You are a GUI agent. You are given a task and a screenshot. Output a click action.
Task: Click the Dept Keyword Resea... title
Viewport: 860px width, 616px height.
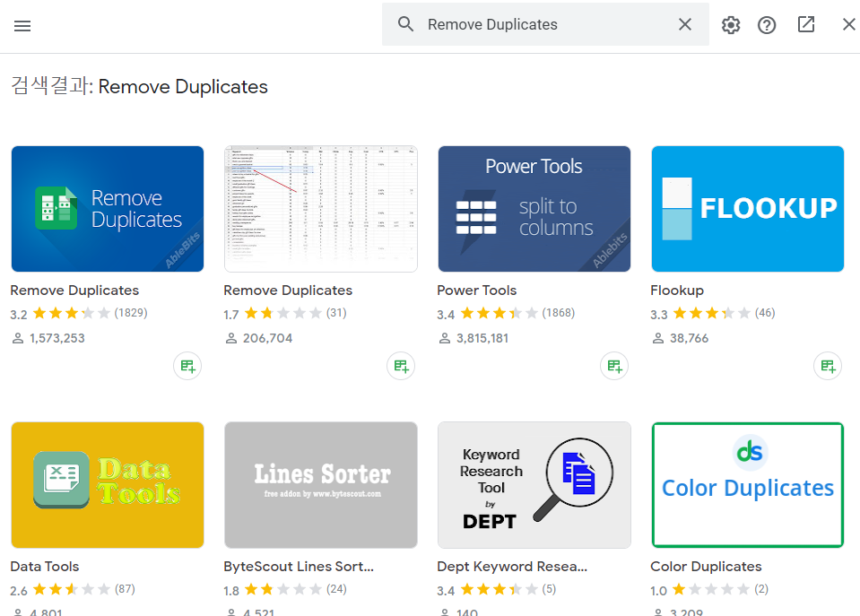[x=512, y=567]
